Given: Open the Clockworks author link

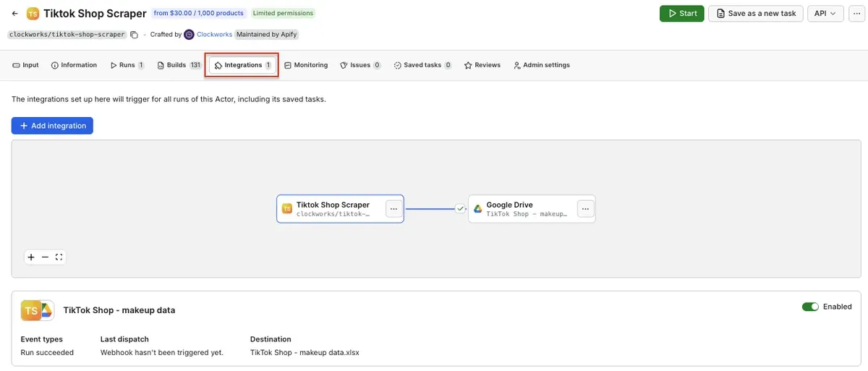Looking at the screenshot, I should [214, 34].
